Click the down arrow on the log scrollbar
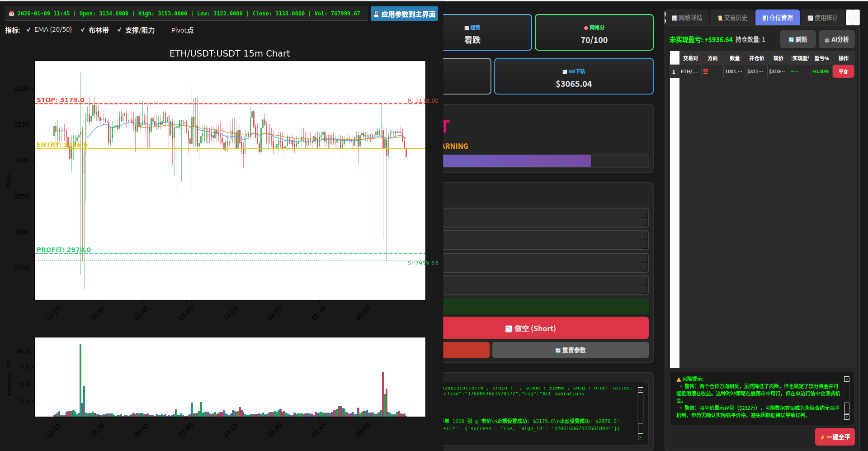868x451 pixels. coord(640,437)
